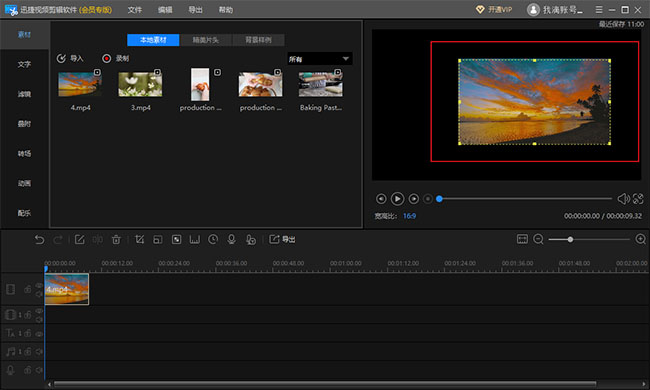Switch to the 精美片头 intro templates tab
The width and height of the screenshot is (650, 390).
[x=206, y=40]
